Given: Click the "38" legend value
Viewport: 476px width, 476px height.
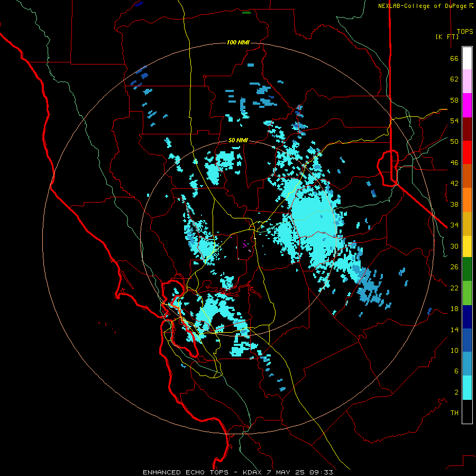Looking at the screenshot, I should tap(454, 204).
